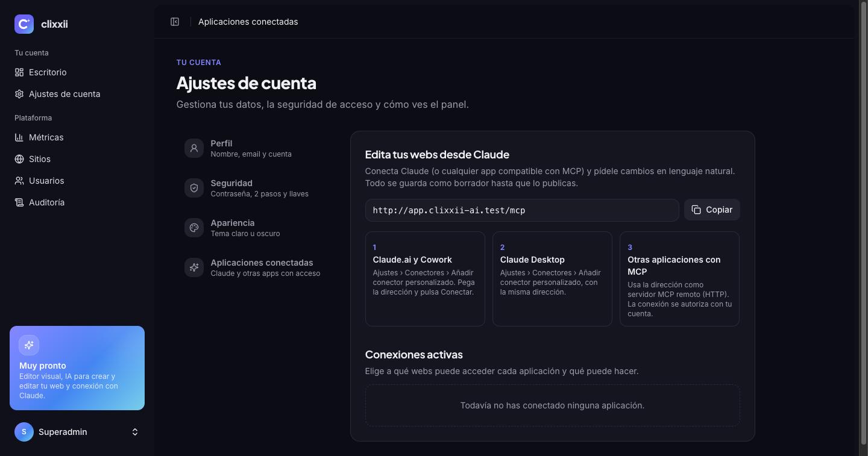This screenshot has height=456, width=868.
Task: Click the Sitios globe icon
Action: [x=19, y=159]
